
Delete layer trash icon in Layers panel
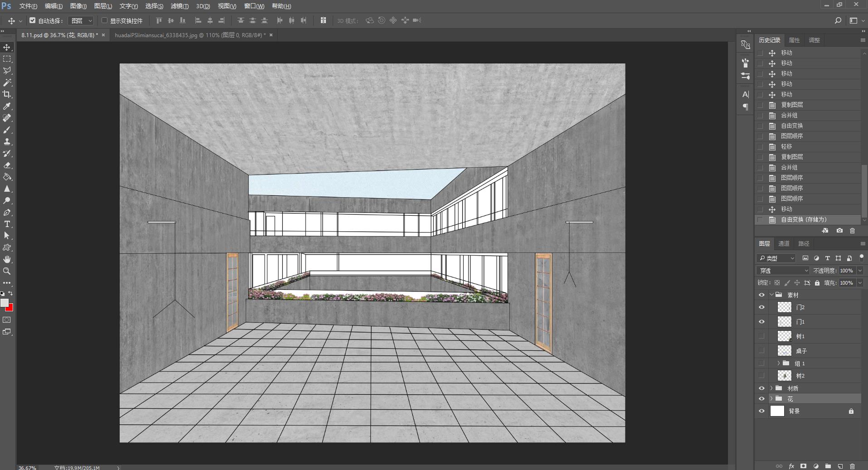852,466
